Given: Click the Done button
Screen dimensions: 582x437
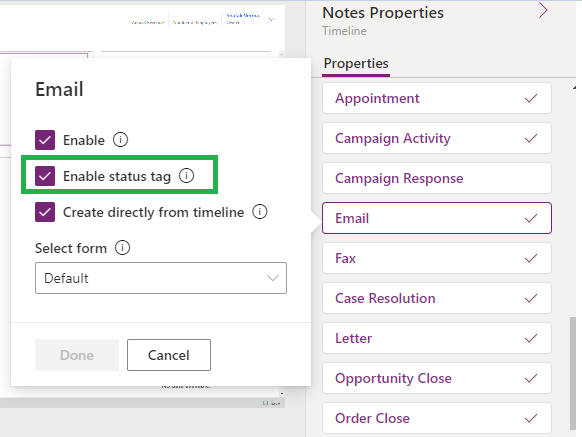Looking at the screenshot, I should pyautogui.click(x=77, y=355).
